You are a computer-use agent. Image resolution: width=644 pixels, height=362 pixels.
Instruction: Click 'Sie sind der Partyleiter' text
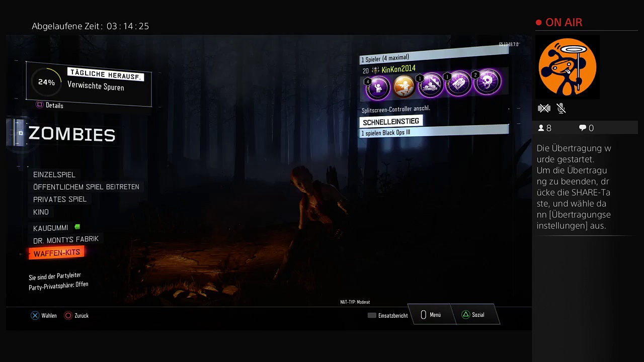coord(55,276)
